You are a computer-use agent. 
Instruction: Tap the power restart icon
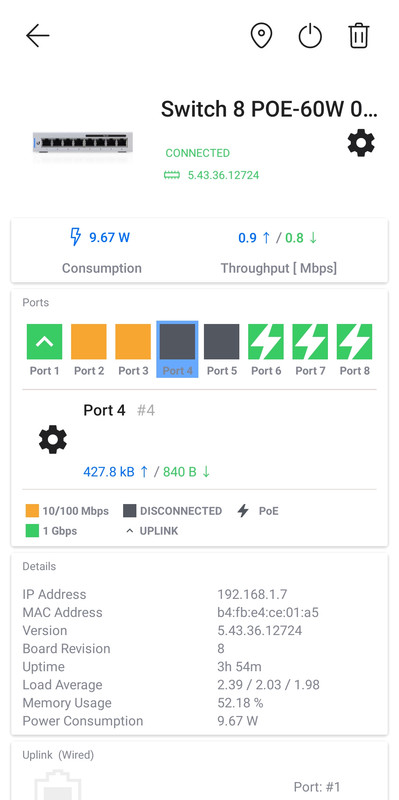tap(310, 36)
